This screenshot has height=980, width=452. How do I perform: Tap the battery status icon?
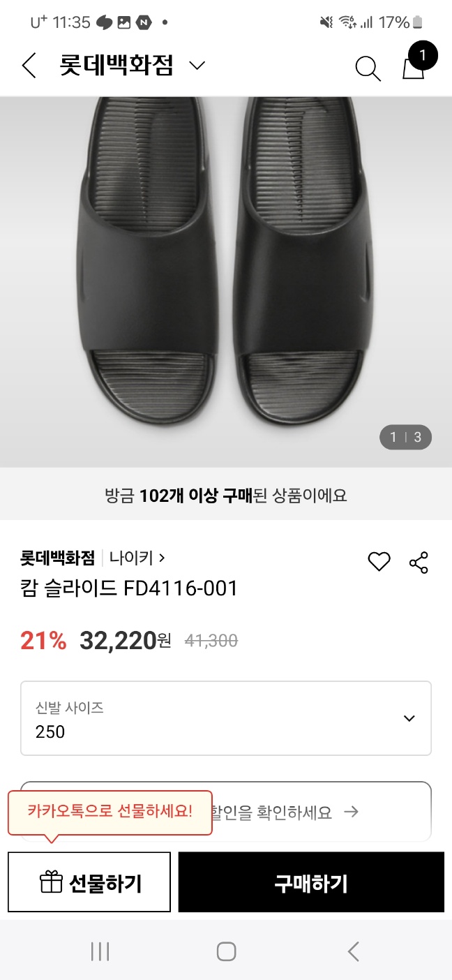point(418,22)
